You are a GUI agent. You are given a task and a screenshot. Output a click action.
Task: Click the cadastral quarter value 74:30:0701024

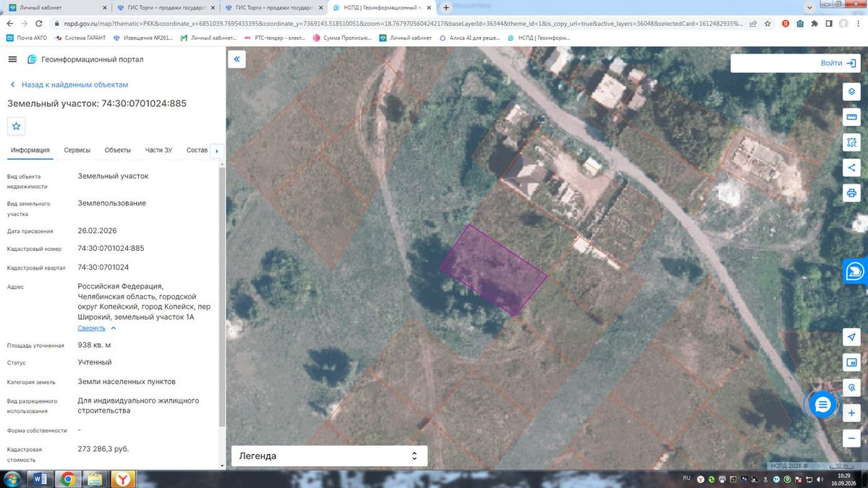pyautogui.click(x=103, y=267)
